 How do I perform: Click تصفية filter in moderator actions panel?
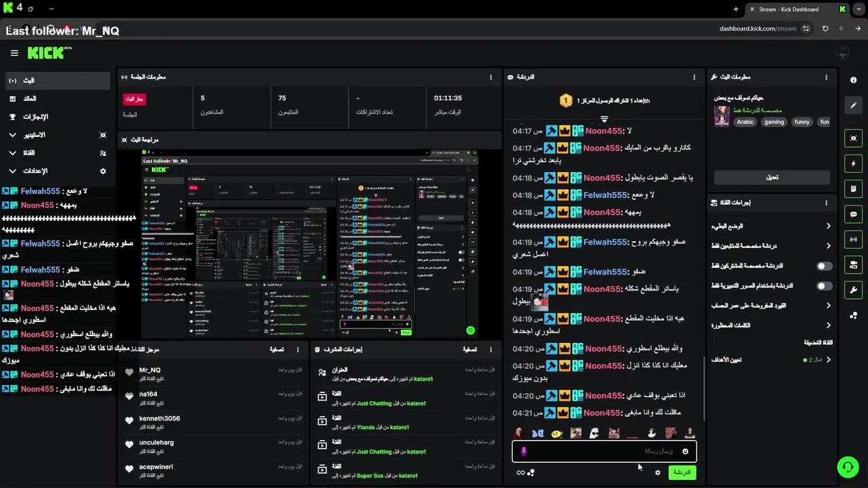click(470, 350)
